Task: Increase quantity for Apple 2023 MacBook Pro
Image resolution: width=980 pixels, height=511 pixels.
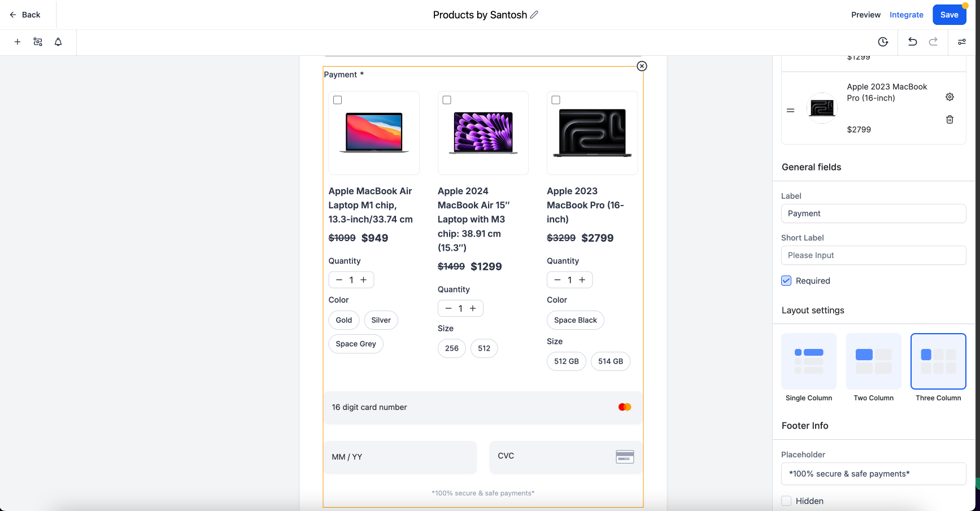Action: pyautogui.click(x=582, y=280)
